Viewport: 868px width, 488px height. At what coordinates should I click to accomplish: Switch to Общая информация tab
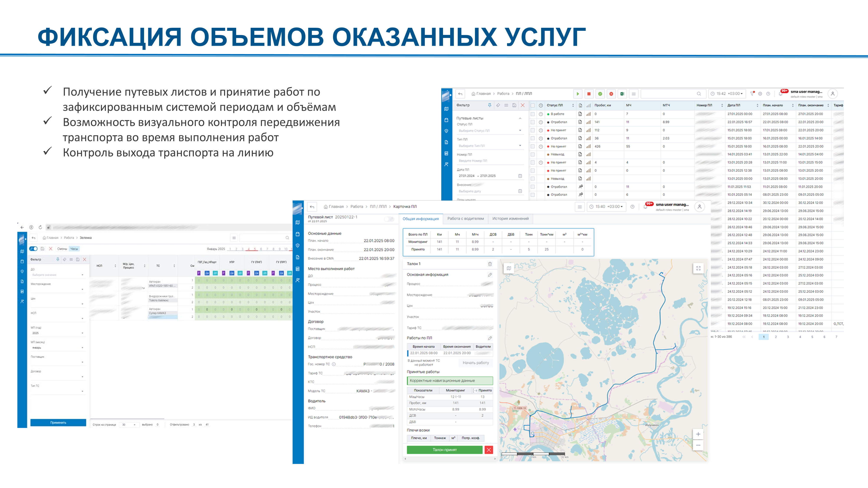pos(420,219)
